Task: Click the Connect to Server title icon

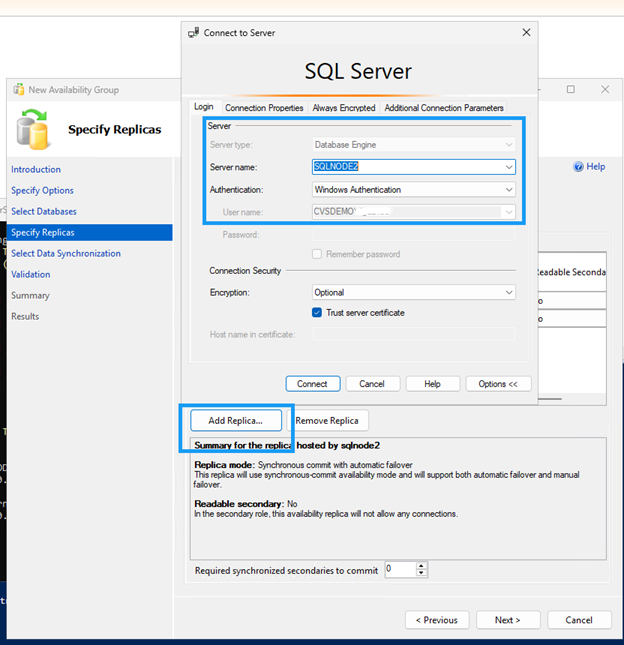Action: click(194, 33)
